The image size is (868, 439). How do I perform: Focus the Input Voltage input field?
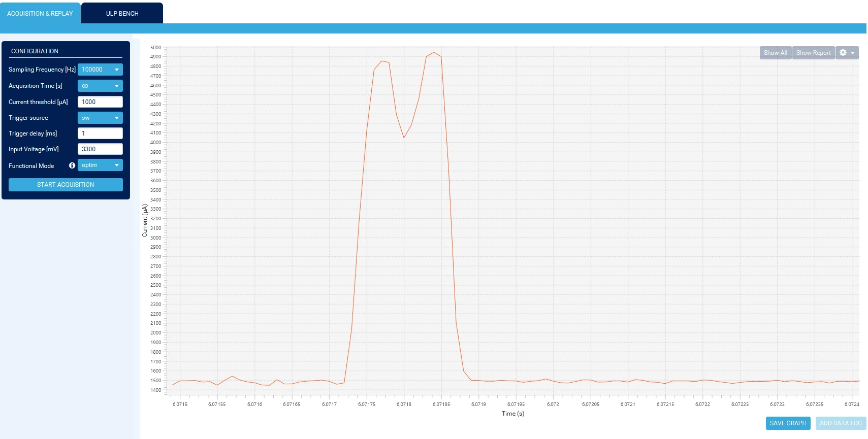pos(100,149)
